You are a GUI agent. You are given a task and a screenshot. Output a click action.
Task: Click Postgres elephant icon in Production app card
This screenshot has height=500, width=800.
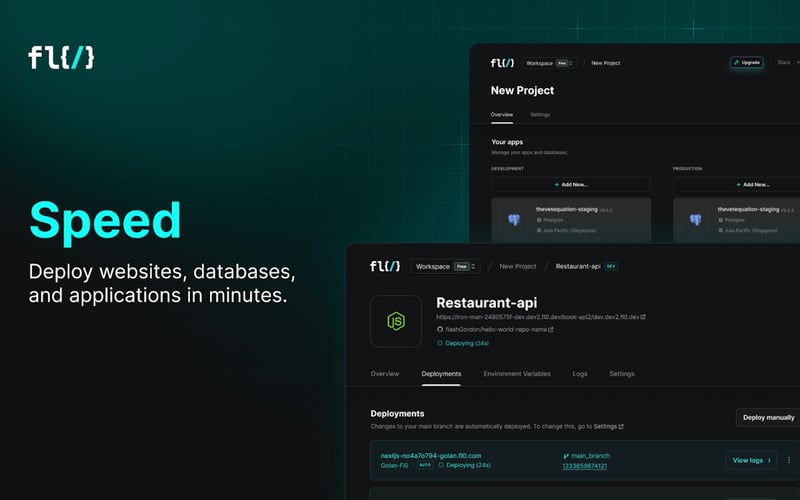[x=695, y=220]
